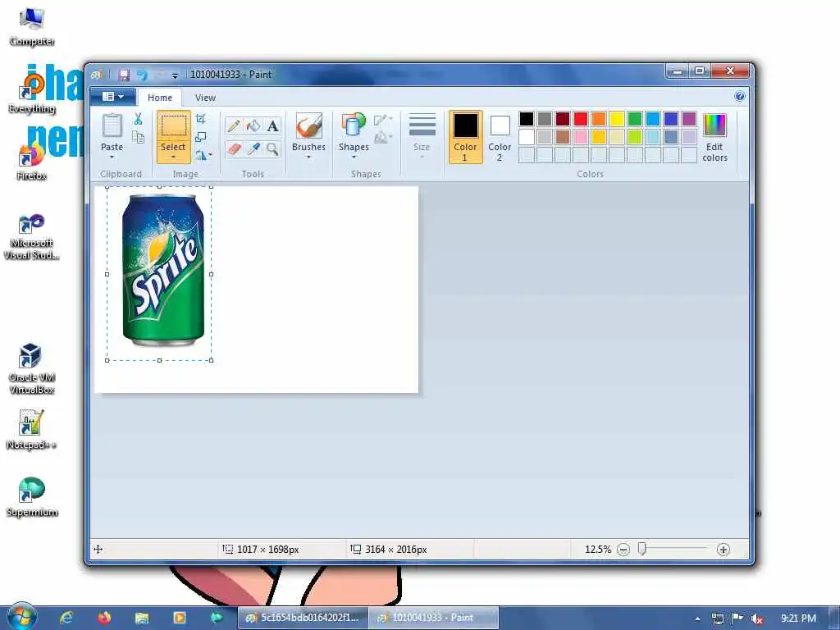Pick the purple color swatch
Image resolution: width=840 pixels, height=630 pixels.
[x=689, y=118]
